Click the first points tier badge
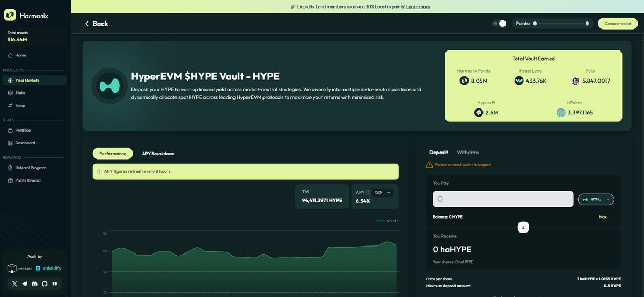This screenshot has height=297, width=644. point(535,24)
